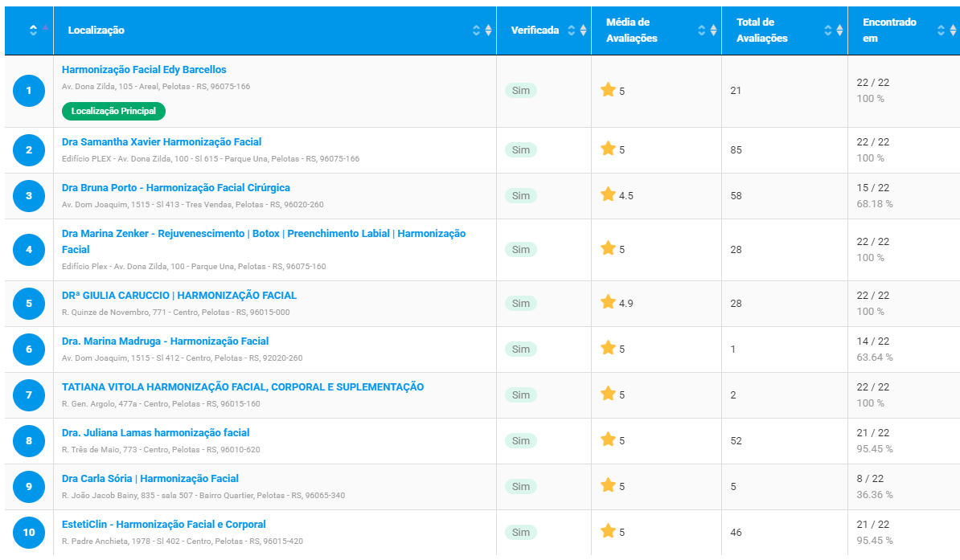This screenshot has width=960, height=560.
Task: Click the Localização Principal green badge
Action: coord(113,111)
